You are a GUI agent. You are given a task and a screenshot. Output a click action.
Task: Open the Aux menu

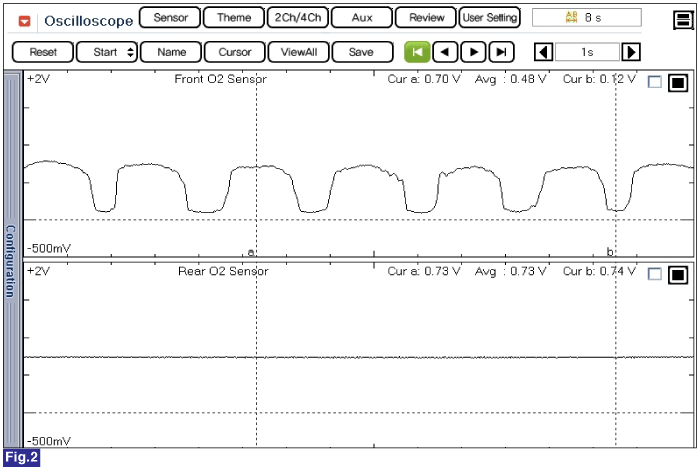pos(362,18)
